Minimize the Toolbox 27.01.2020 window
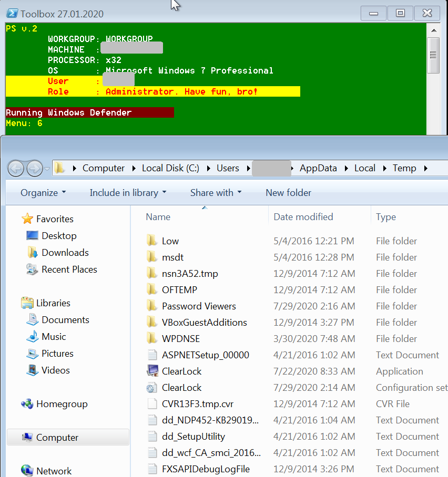448x477 pixels. (374, 13)
